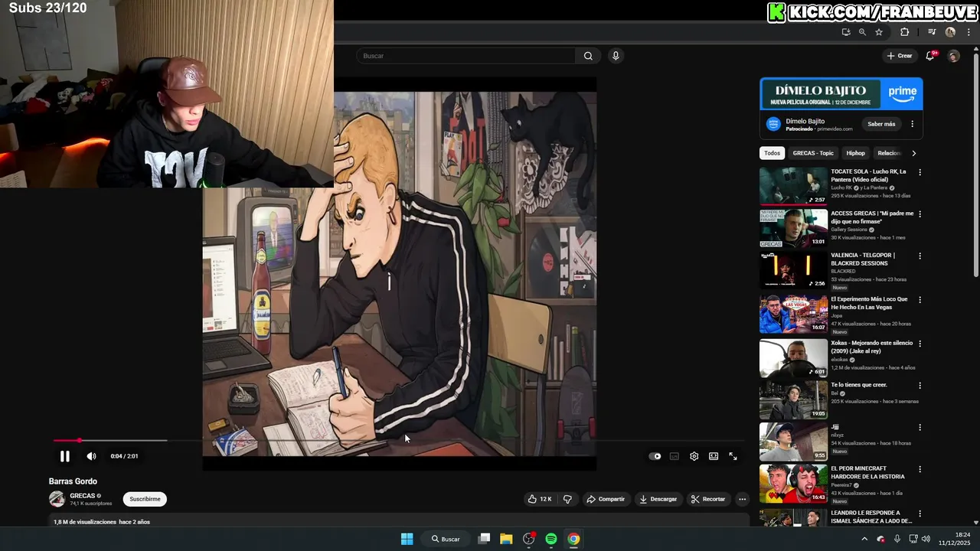Image resolution: width=980 pixels, height=551 pixels.
Task: Open the YouTube account avatar menu
Action: tap(953, 56)
